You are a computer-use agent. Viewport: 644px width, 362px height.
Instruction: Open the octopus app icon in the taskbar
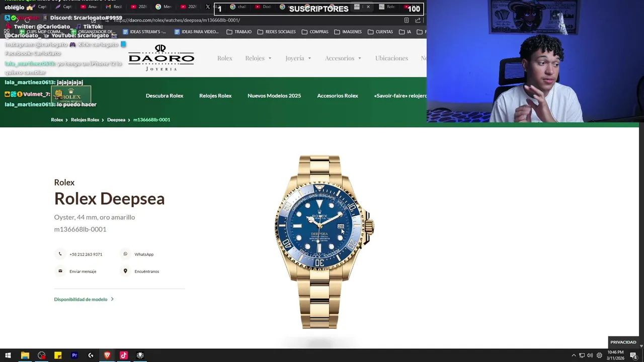pos(140,355)
